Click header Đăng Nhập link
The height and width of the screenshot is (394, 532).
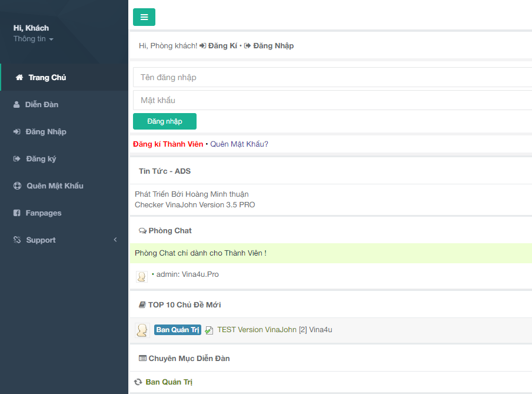(274, 46)
